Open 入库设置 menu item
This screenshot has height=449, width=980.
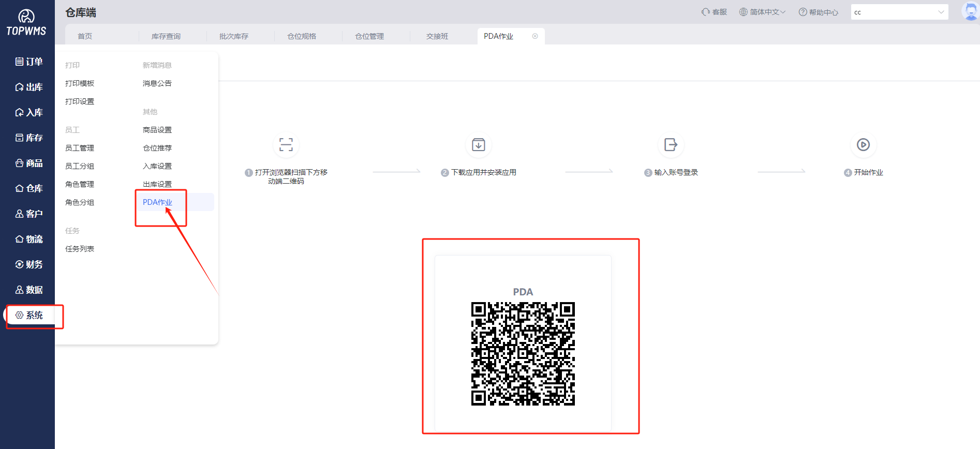pyautogui.click(x=157, y=166)
